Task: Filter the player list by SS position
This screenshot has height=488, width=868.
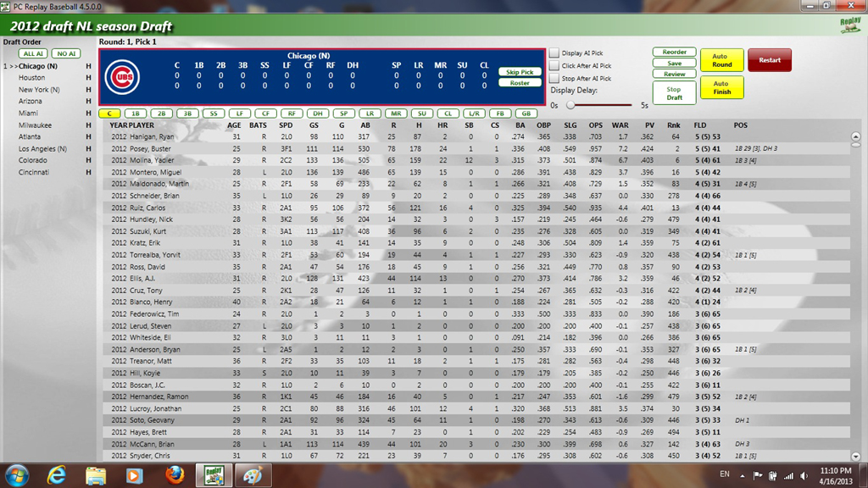Action: [214, 114]
